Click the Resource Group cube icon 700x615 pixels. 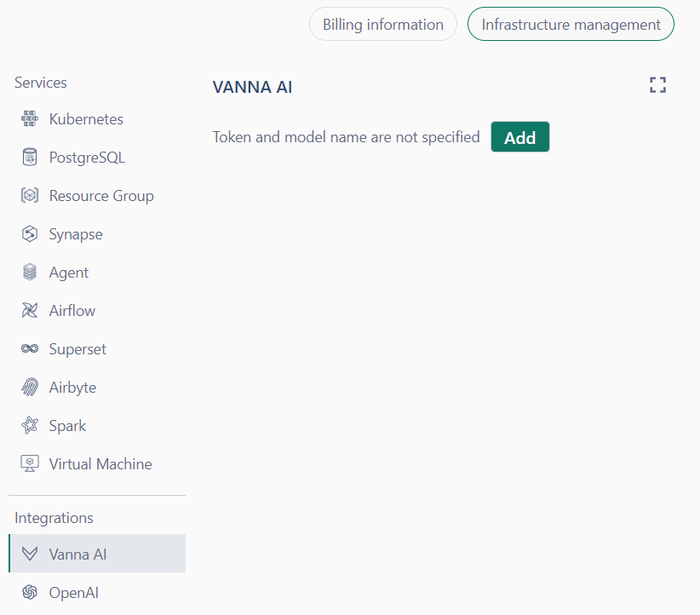point(30,196)
